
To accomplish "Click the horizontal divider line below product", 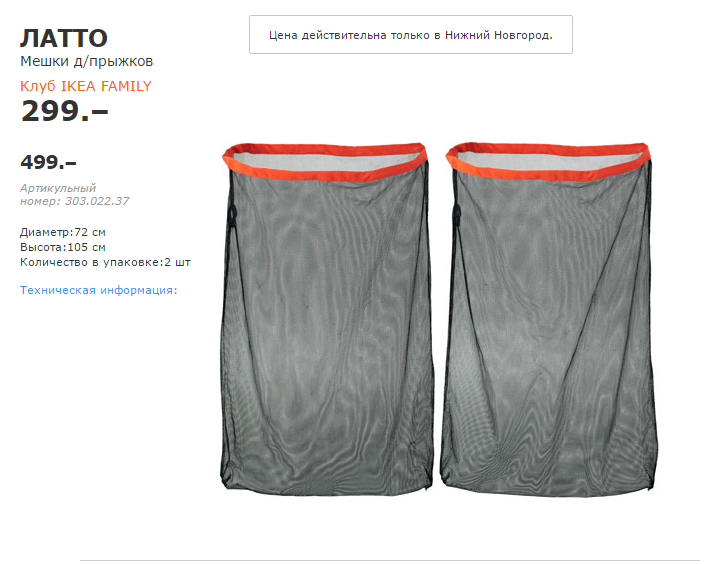I will point(390,560).
